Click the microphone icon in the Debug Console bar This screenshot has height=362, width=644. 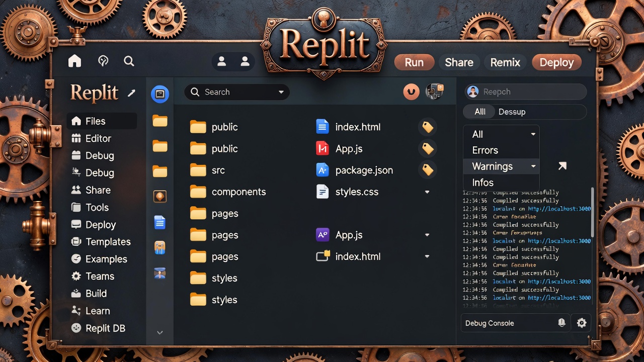(562, 323)
